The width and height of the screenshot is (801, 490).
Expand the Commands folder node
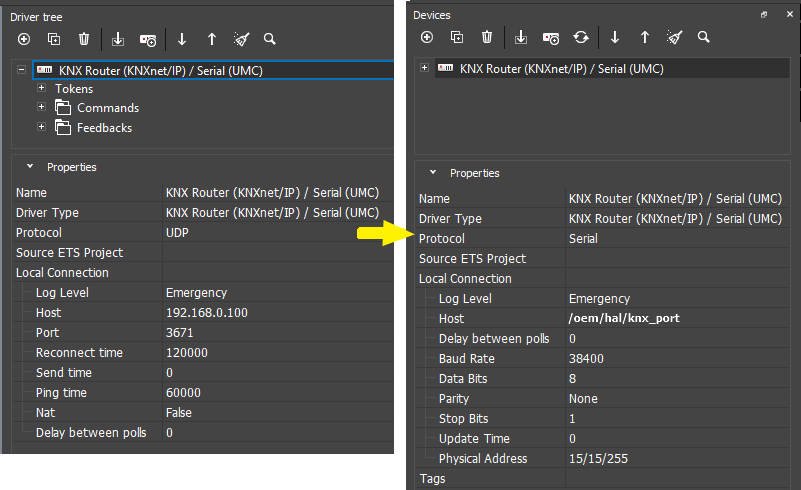(x=41, y=107)
